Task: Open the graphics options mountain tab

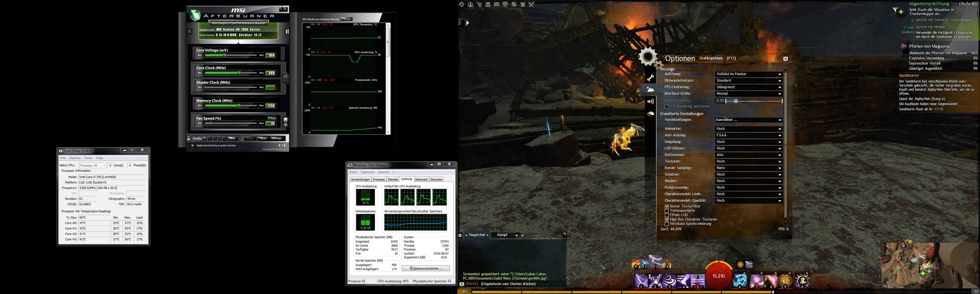Action: point(651,90)
